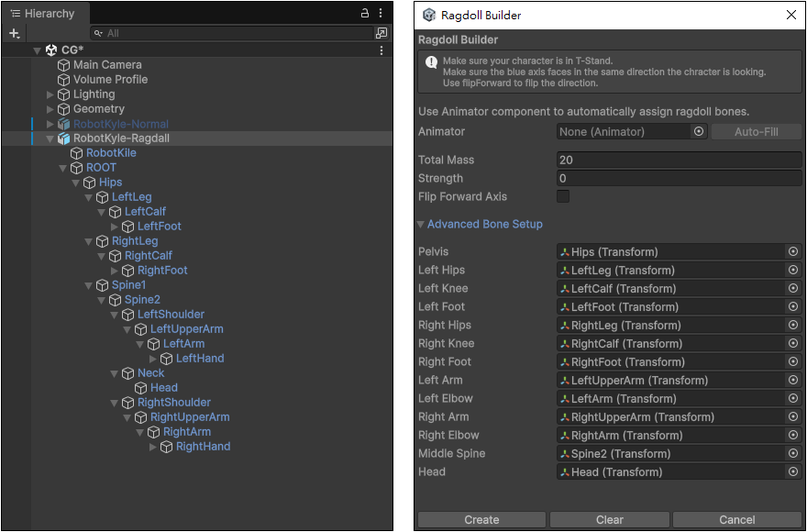Open the Right Arm object picker
The height and width of the screenshot is (532, 807).
(793, 417)
